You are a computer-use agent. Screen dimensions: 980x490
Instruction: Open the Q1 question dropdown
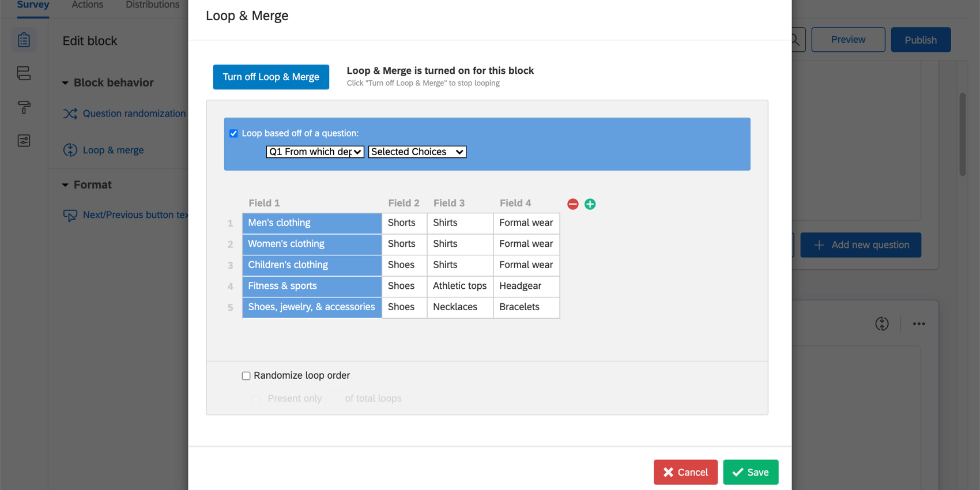pos(315,152)
